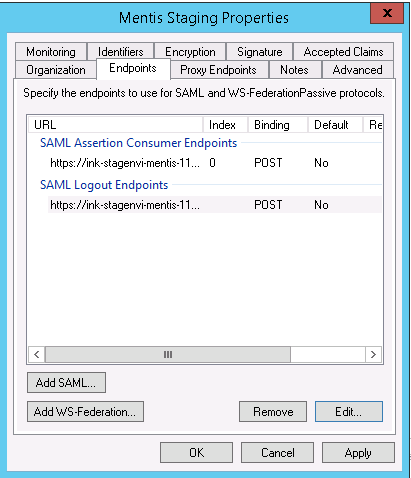Open the Identifiers tab

click(120, 52)
